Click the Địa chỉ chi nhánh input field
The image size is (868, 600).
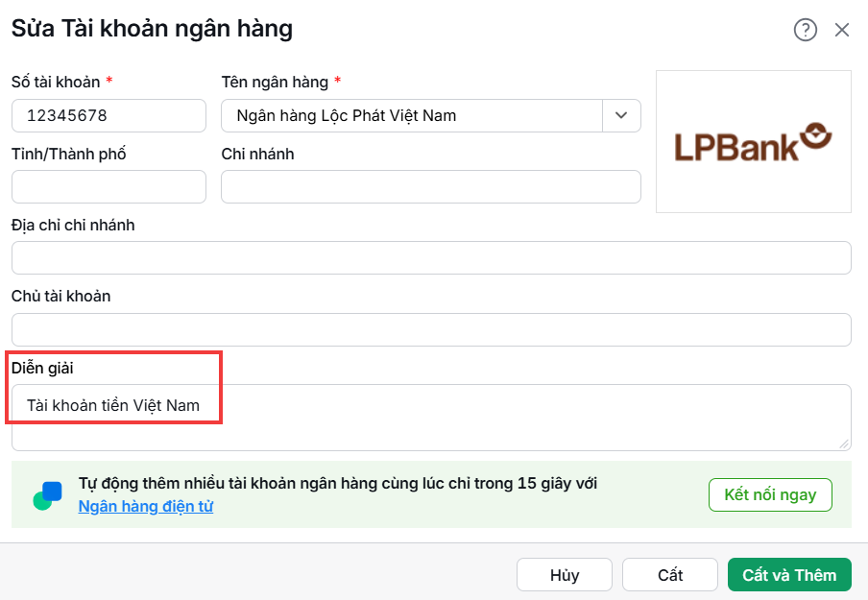click(x=431, y=258)
